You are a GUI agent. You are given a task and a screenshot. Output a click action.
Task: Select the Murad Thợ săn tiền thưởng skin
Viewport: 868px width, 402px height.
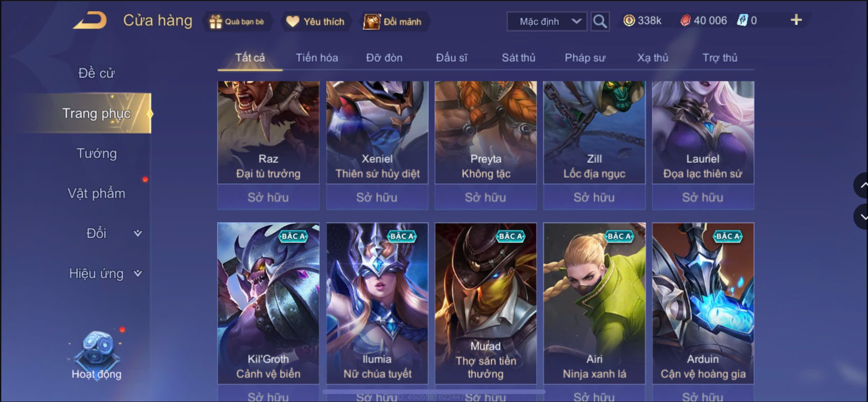(x=485, y=303)
